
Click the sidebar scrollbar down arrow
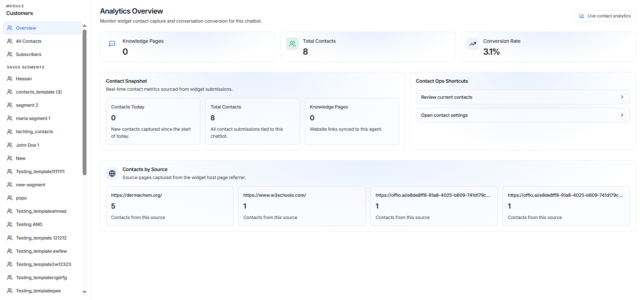(x=84, y=292)
